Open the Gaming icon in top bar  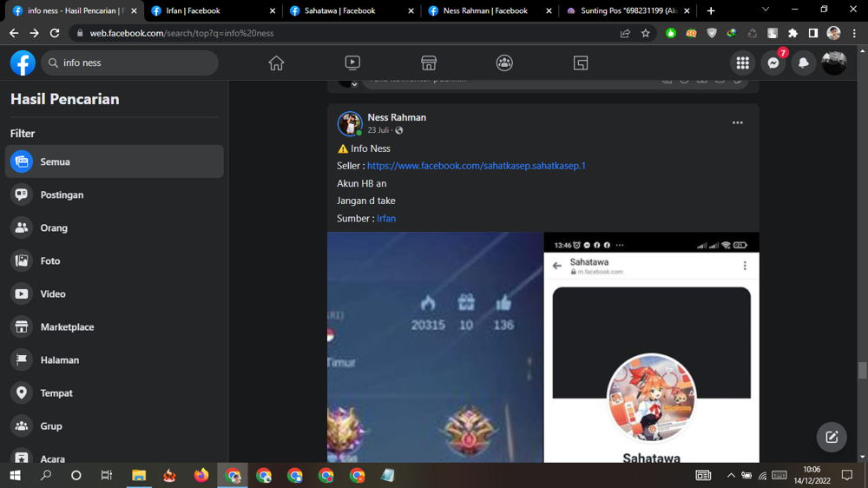coord(581,63)
